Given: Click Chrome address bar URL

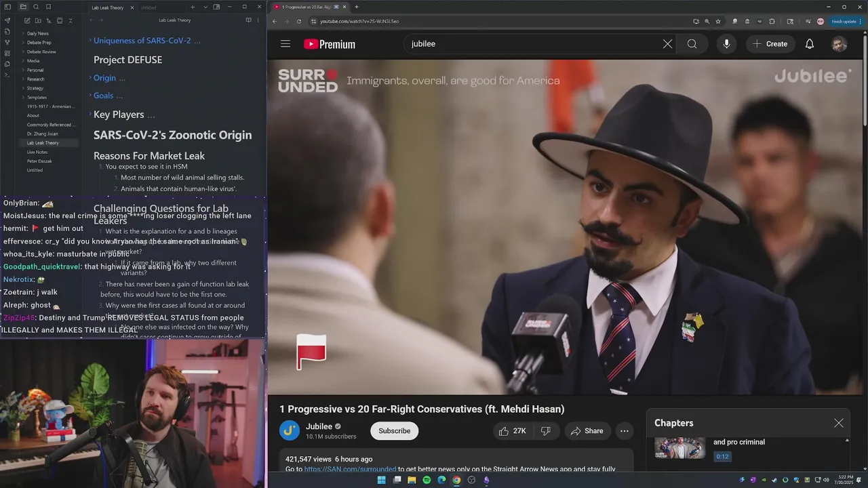Looking at the screenshot, I should (359, 21).
